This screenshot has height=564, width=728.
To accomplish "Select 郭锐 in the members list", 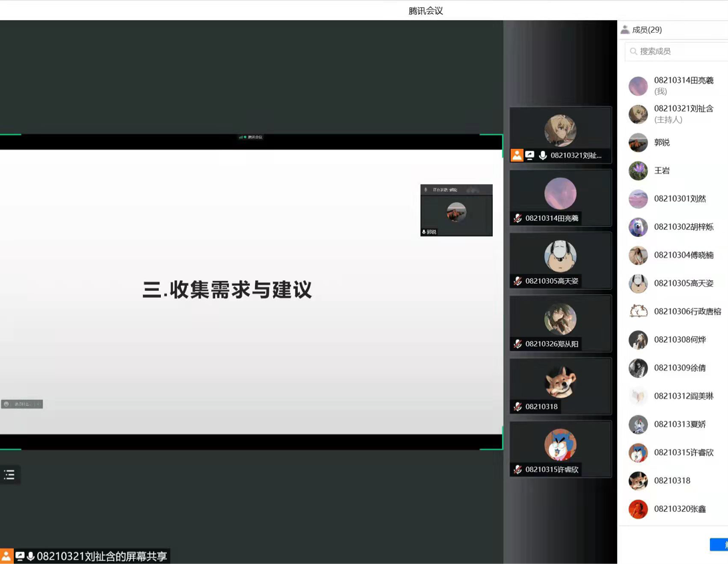I will 662,143.
